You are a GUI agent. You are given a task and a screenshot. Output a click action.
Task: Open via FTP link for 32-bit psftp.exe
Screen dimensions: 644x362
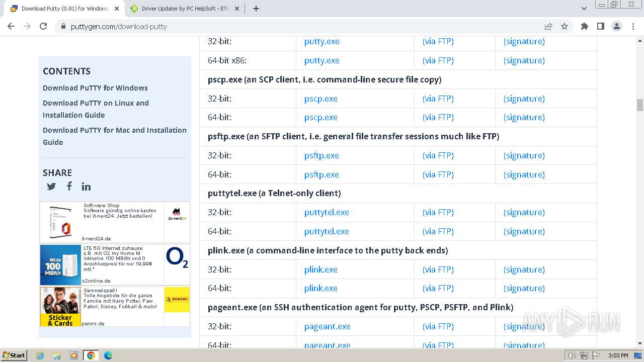coord(438,155)
